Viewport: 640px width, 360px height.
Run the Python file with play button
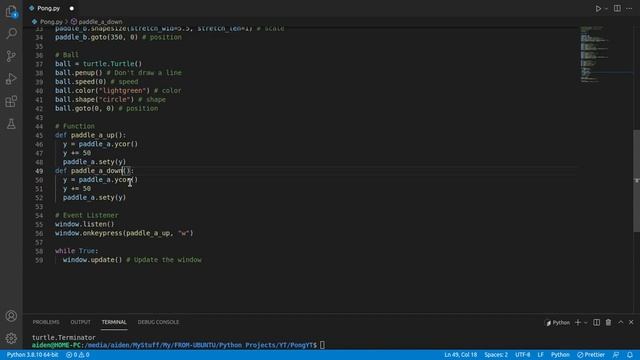pos(598,8)
